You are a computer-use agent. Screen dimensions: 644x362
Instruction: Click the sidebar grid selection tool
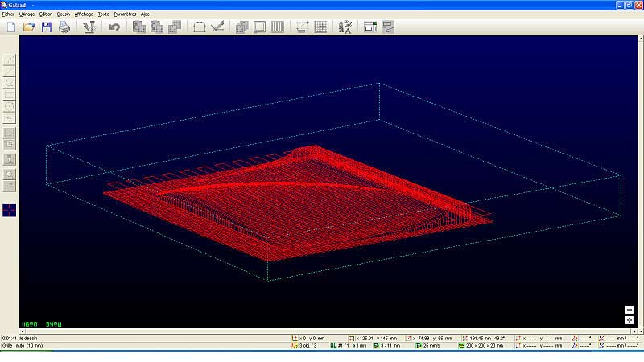(x=10, y=133)
